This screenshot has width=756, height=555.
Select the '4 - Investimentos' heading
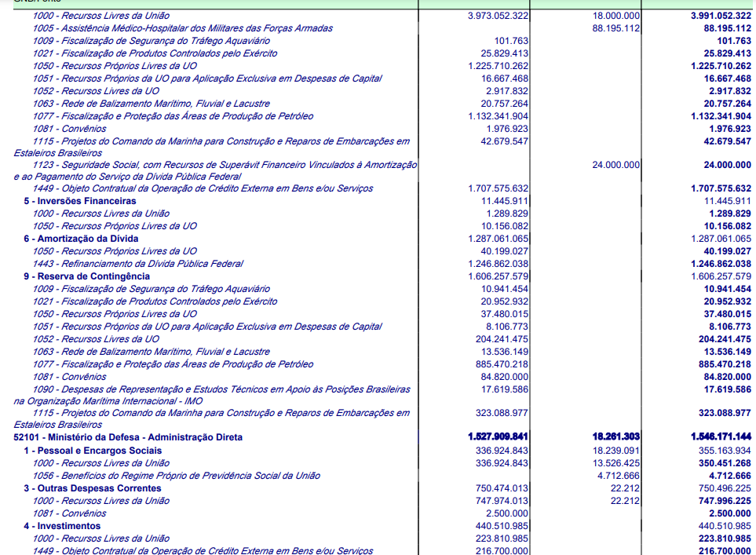pyautogui.click(x=62, y=526)
